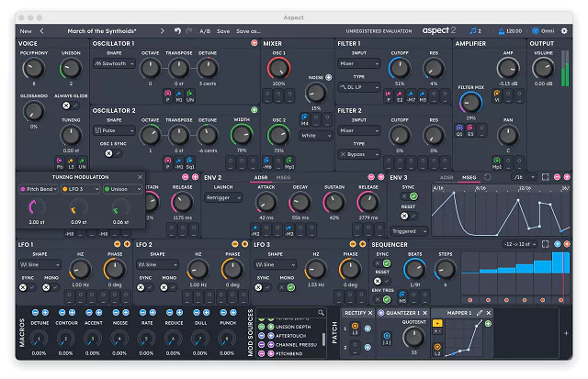Click the redo arrow icon

[x=189, y=30]
